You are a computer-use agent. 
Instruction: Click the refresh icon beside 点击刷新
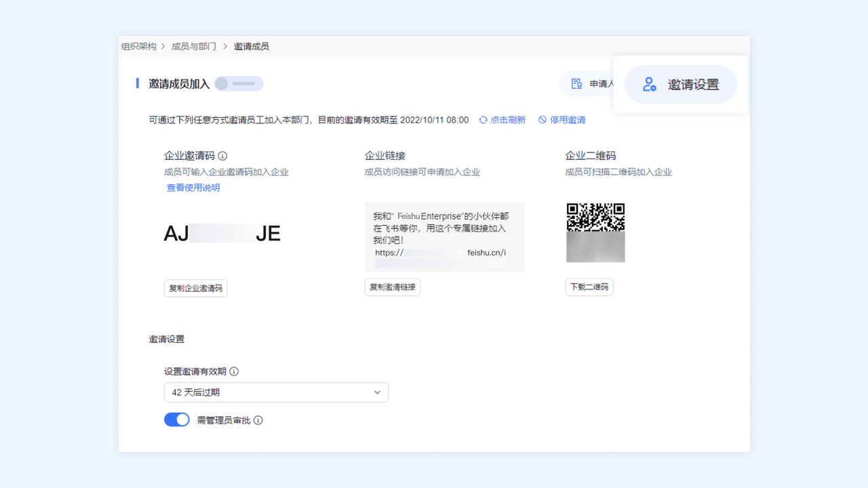click(x=484, y=120)
